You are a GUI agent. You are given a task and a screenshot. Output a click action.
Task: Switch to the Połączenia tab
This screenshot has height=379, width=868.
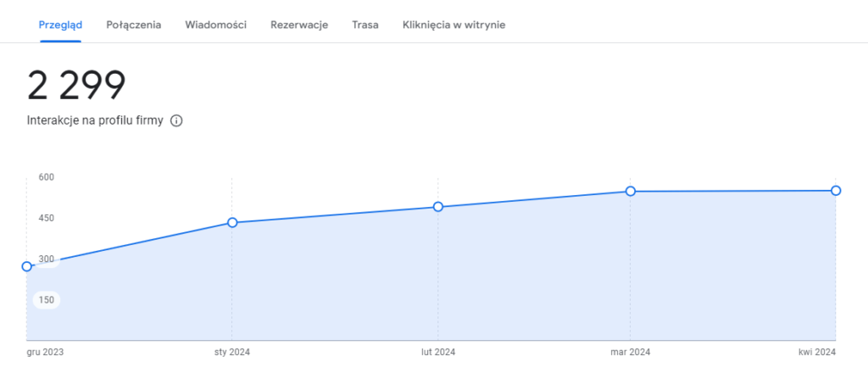(x=134, y=25)
